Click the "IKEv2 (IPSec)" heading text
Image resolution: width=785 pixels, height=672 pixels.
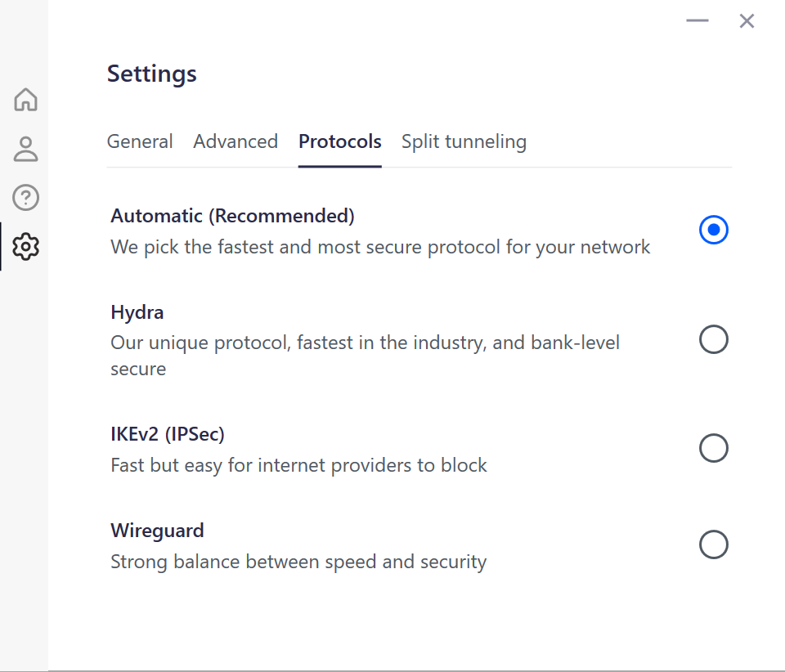click(x=168, y=433)
